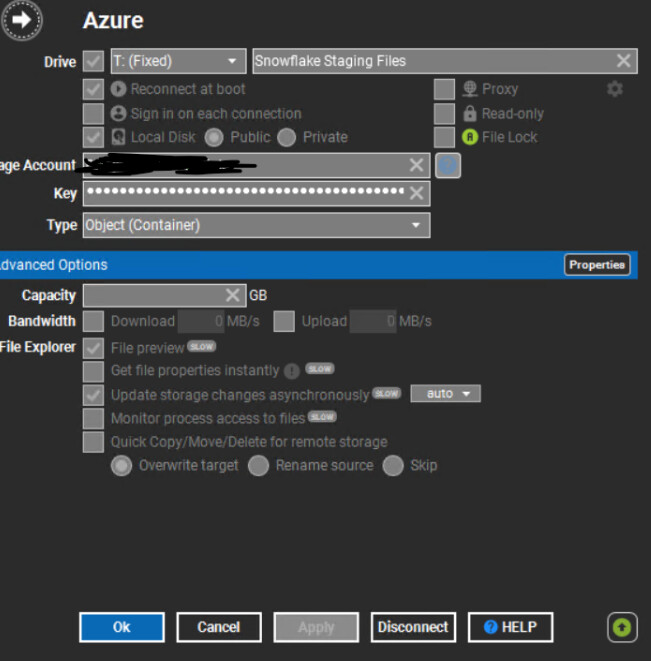Image resolution: width=651 pixels, height=661 pixels.
Task: Open HELP button
Action: (x=511, y=627)
